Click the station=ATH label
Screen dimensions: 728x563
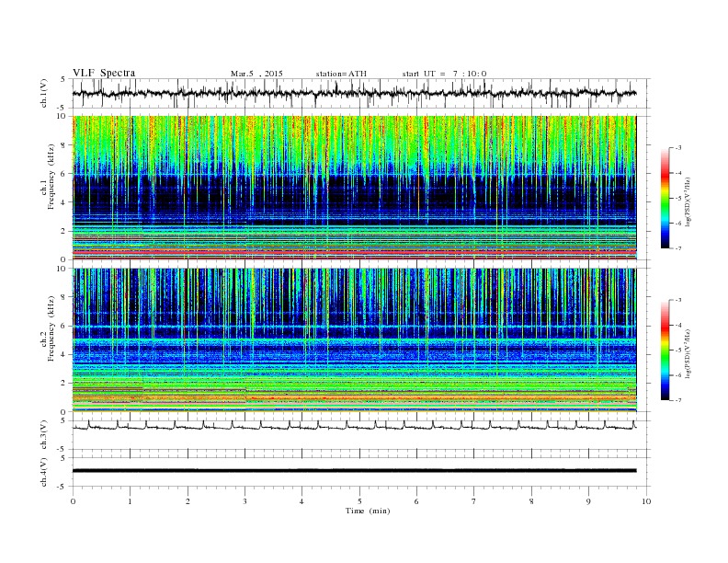pyautogui.click(x=341, y=74)
